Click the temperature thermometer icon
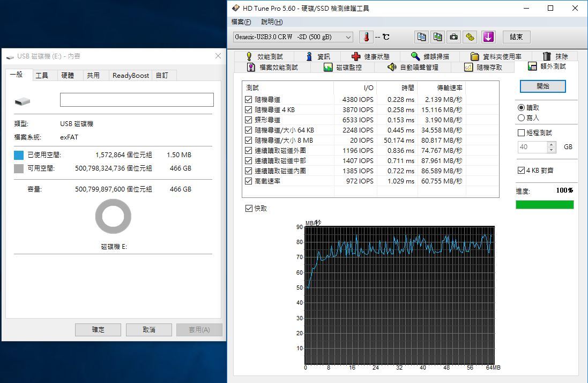The height and width of the screenshot is (383, 588). click(366, 37)
